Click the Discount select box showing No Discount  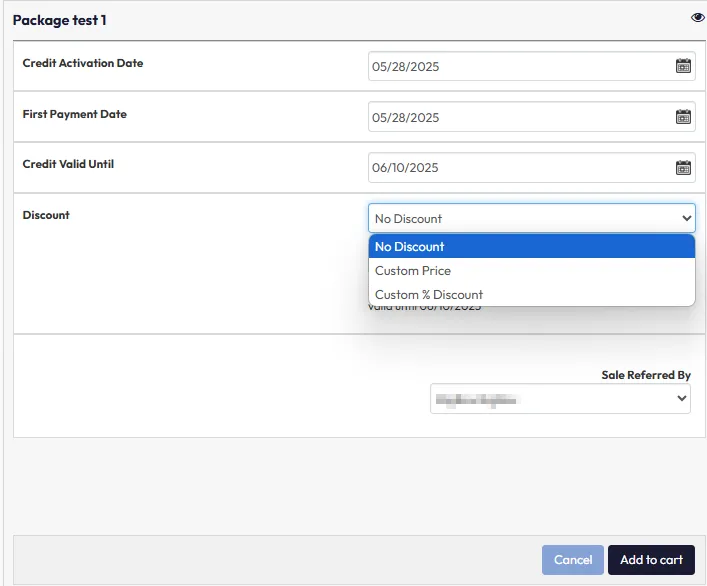520,218
